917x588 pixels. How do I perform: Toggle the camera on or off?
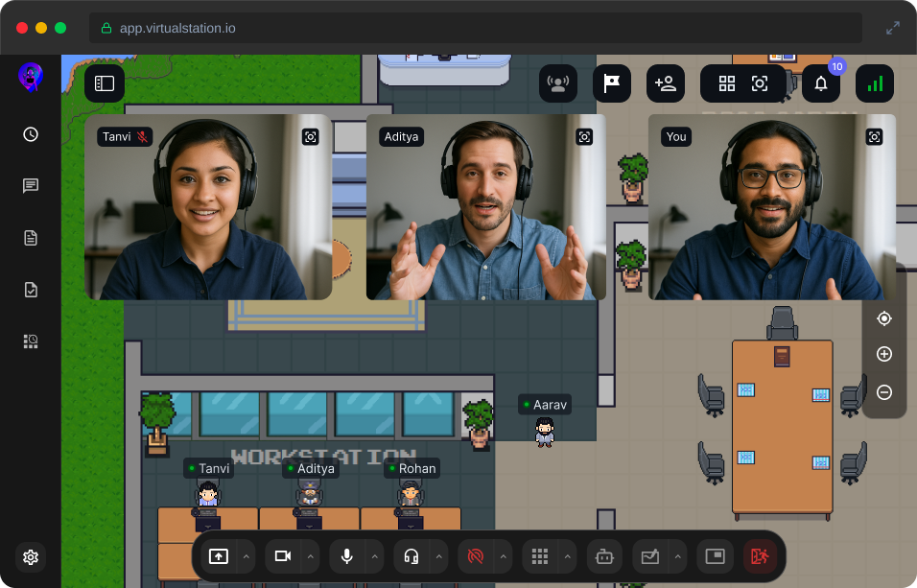[283, 556]
